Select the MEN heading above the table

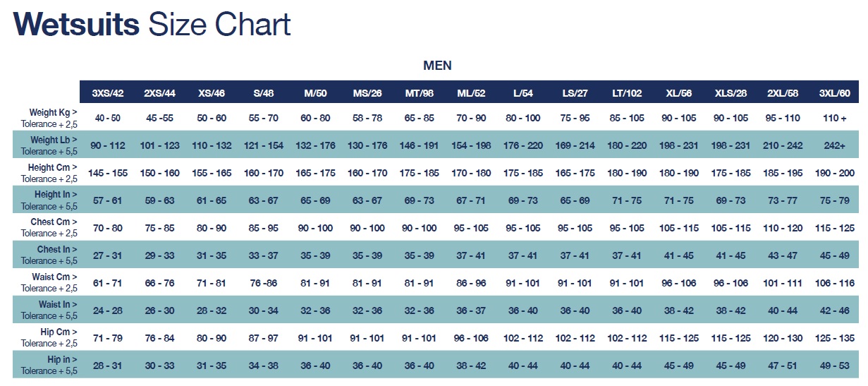pos(437,66)
